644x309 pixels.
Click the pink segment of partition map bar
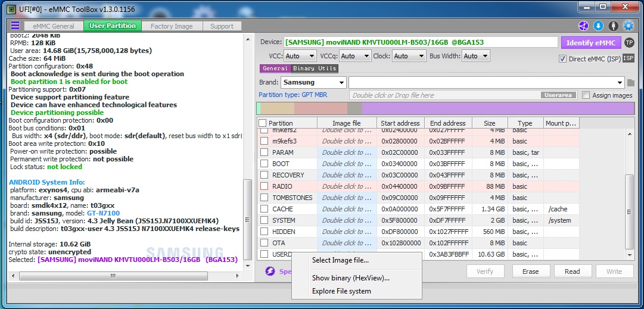321,108
